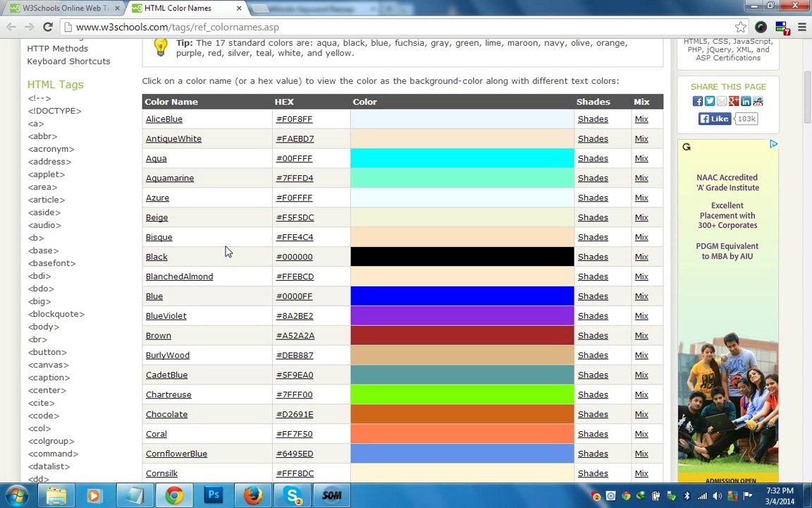Share the page on Facebook

click(x=698, y=101)
